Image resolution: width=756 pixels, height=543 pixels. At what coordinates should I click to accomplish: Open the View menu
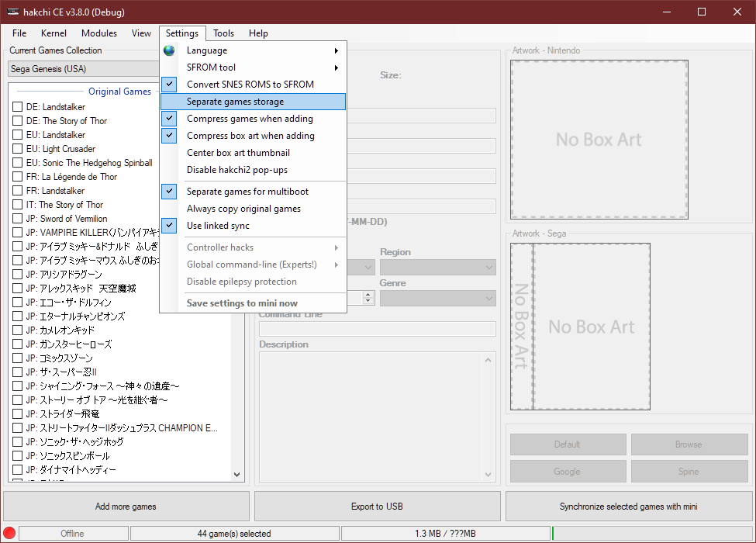coord(141,33)
